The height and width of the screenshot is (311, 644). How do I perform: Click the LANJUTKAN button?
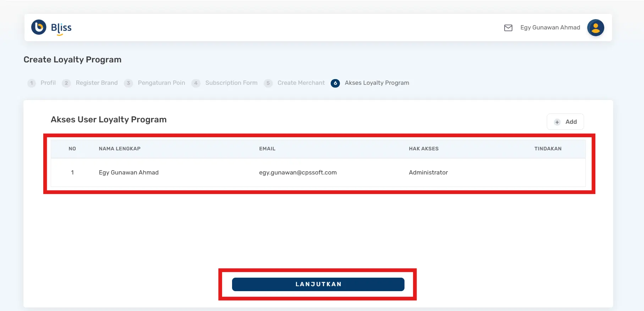point(318,284)
